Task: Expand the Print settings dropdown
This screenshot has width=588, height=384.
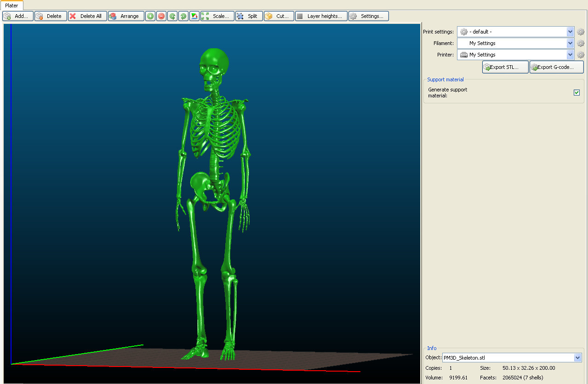Action: 570,32
